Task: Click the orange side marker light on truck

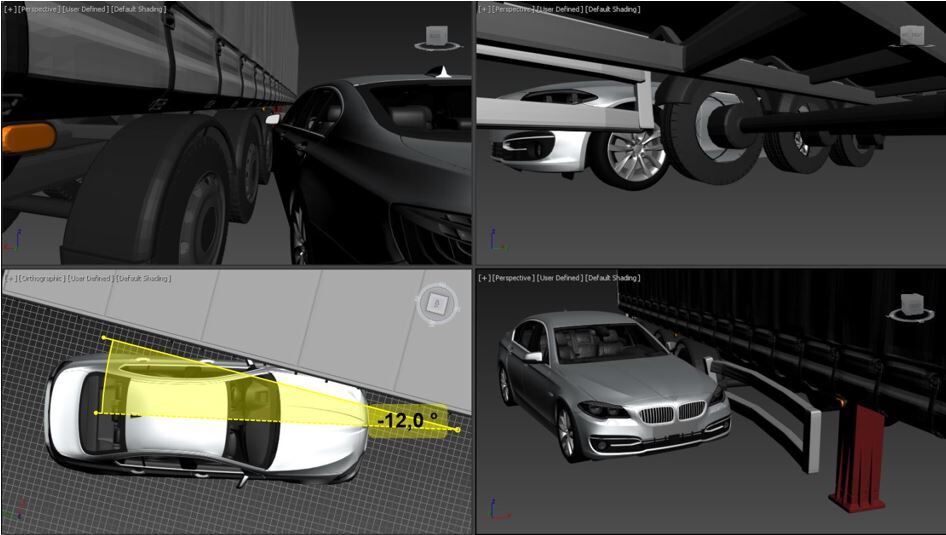Action: (x=28, y=137)
